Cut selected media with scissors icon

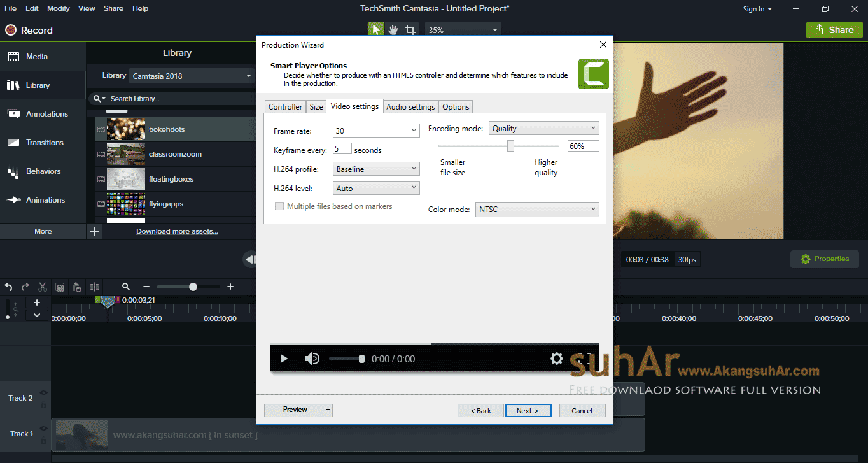pyautogui.click(x=43, y=287)
